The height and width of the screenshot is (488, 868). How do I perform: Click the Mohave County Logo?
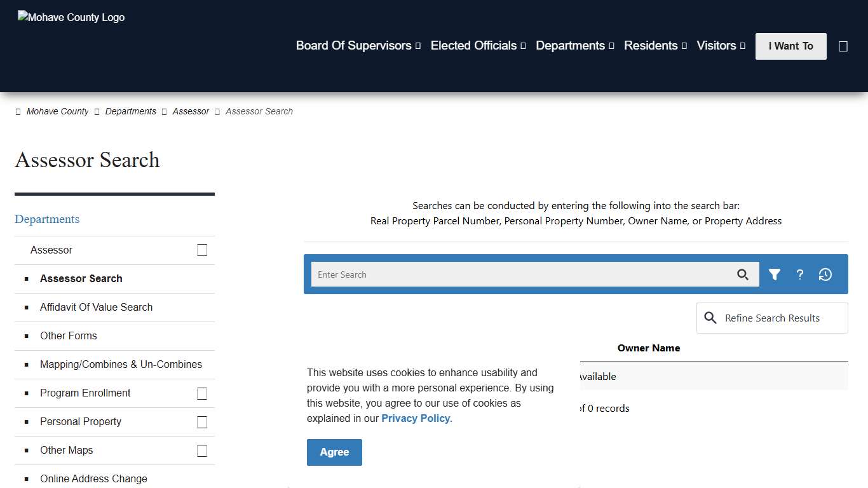point(71,17)
